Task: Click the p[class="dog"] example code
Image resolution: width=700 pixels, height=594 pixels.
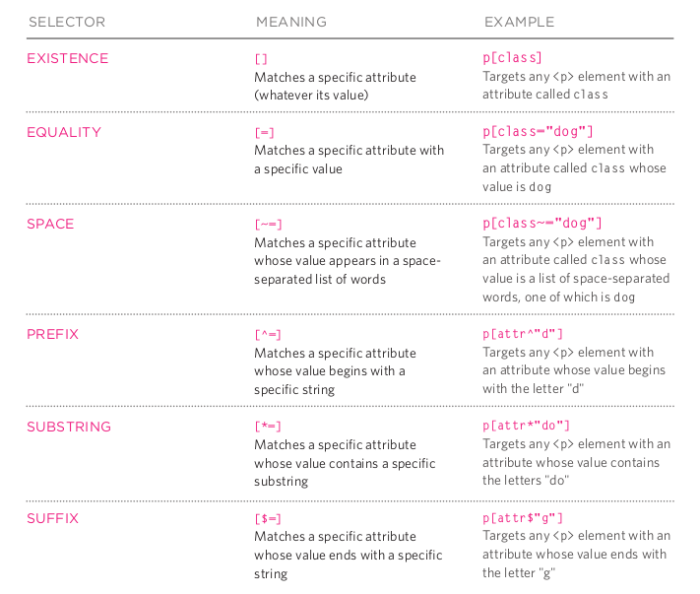Action: click(538, 131)
